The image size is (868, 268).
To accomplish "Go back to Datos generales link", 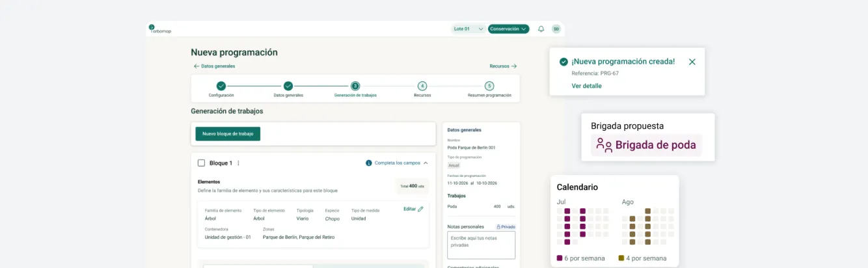I will (x=214, y=66).
